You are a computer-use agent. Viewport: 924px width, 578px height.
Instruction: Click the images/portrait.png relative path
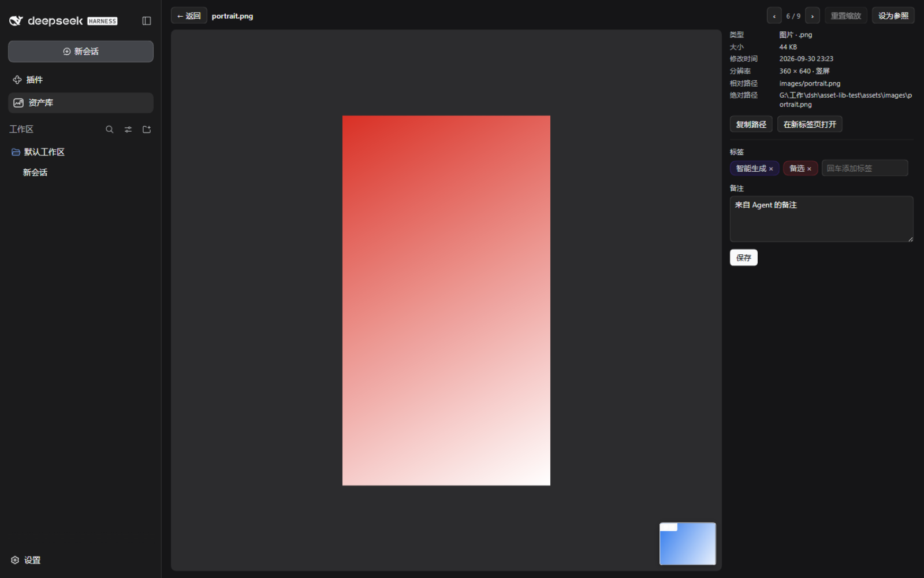pos(810,84)
